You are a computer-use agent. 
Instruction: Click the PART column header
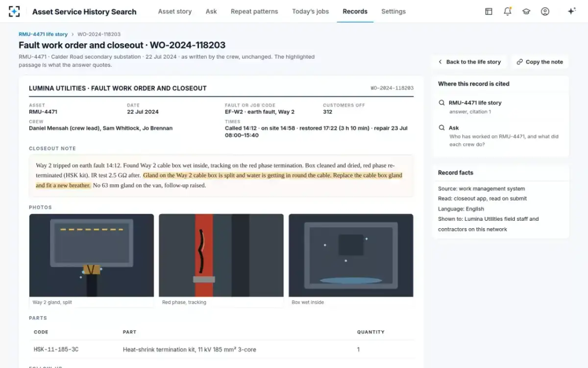pos(129,332)
